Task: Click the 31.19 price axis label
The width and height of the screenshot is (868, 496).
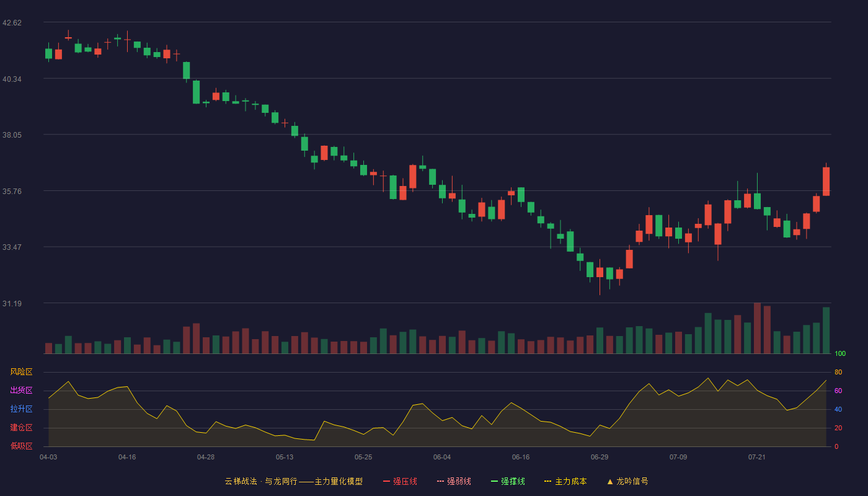Action: (12, 303)
